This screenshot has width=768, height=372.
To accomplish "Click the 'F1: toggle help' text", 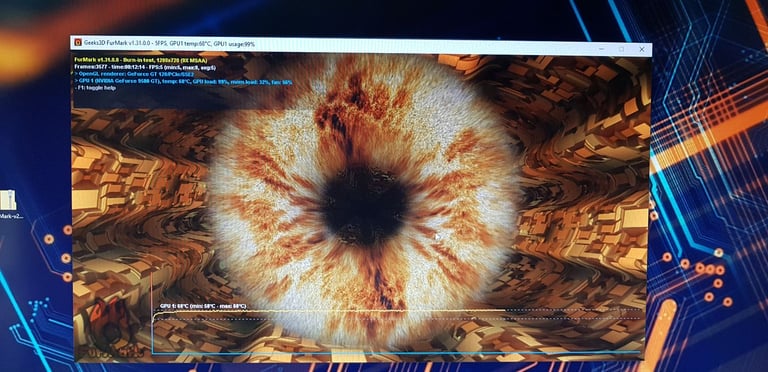I will [96, 89].
